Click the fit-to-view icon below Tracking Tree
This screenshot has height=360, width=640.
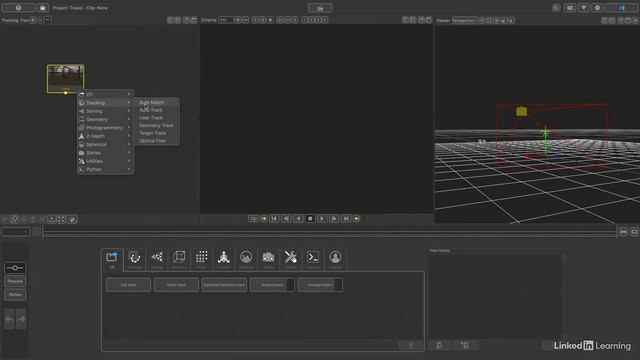[61, 220]
